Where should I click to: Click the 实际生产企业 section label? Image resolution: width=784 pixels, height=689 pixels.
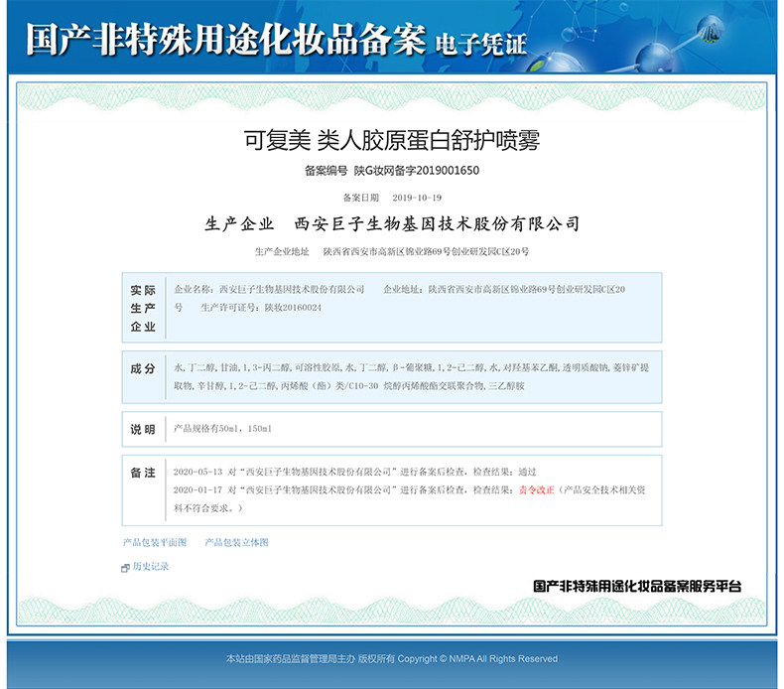[x=143, y=308]
